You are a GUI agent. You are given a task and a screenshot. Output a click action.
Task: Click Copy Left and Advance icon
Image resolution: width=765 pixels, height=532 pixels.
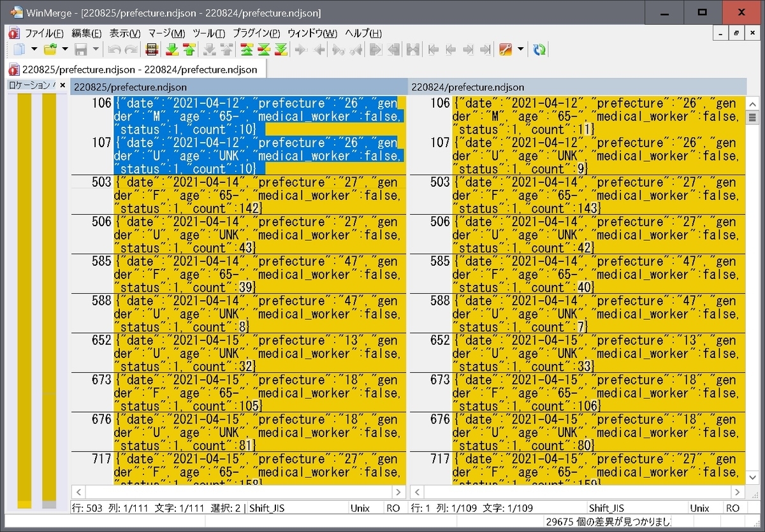point(356,49)
